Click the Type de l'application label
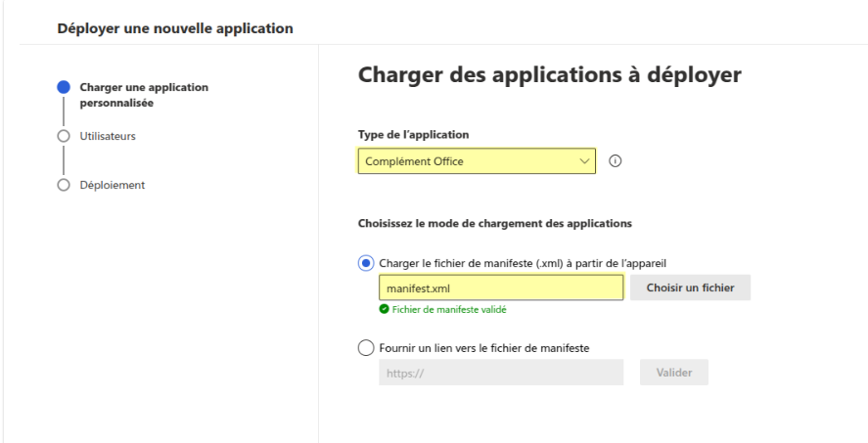 [412, 133]
